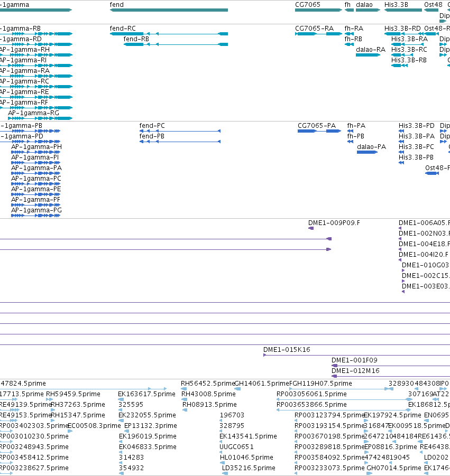Click the dalao-RA transcript label
Image resolution: width=450 pixels, height=476 pixels.
point(371,50)
